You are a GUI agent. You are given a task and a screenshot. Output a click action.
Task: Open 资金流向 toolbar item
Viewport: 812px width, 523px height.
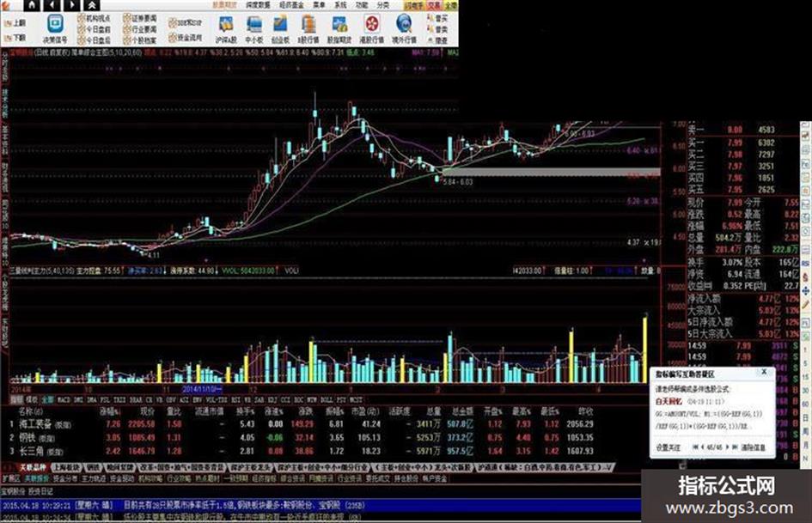(x=186, y=37)
